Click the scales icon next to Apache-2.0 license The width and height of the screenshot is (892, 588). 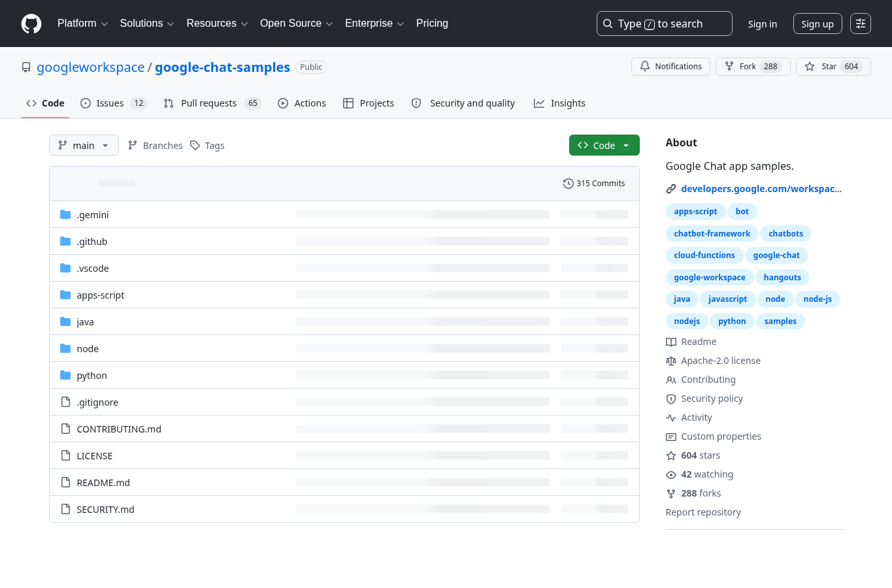671,361
